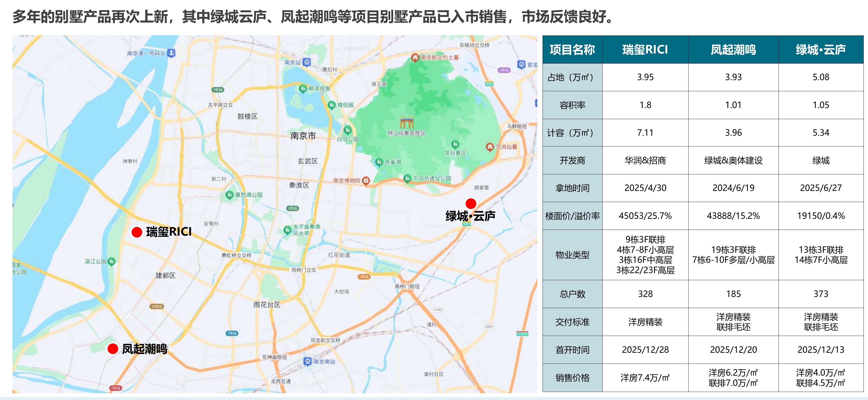
Task: Click the 柳湾观鱼 park icon
Action: click(x=303, y=89)
